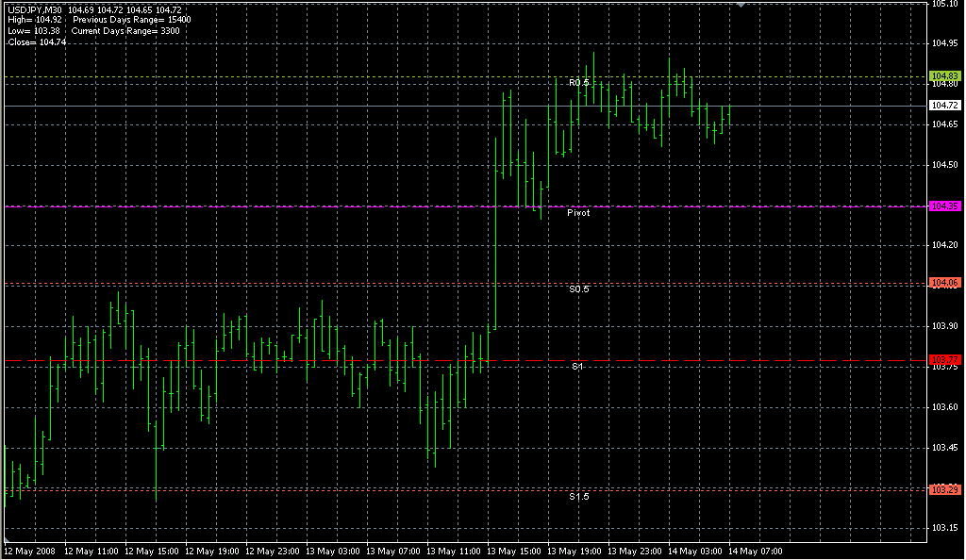The height and width of the screenshot is (560, 966).
Task: Click the 103.29 price tag
Action: pyautogui.click(x=944, y=489)
